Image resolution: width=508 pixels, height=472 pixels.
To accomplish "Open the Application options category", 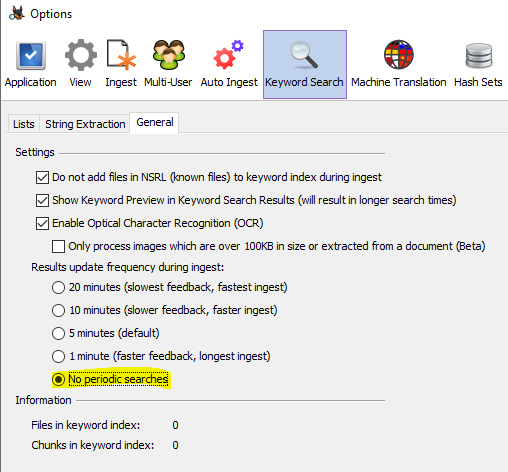I will pyautogui.click(x=30, y=64).
